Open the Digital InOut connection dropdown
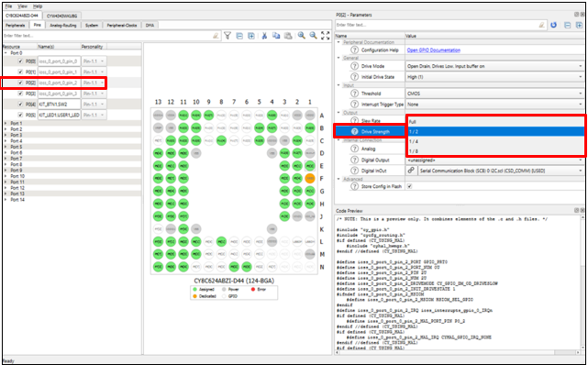Screen dimensions: 588x365 click(x=500, y=171)
